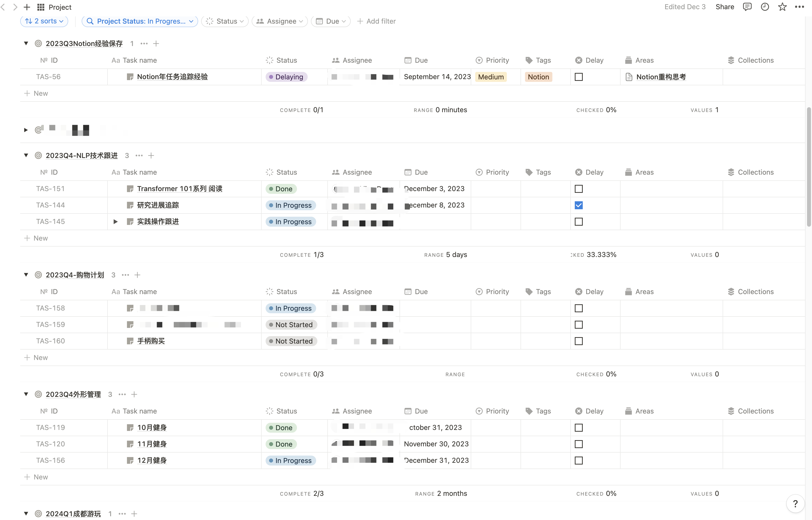Open the comments icon in top bar

pyautogui.click(x=747, y=7)
